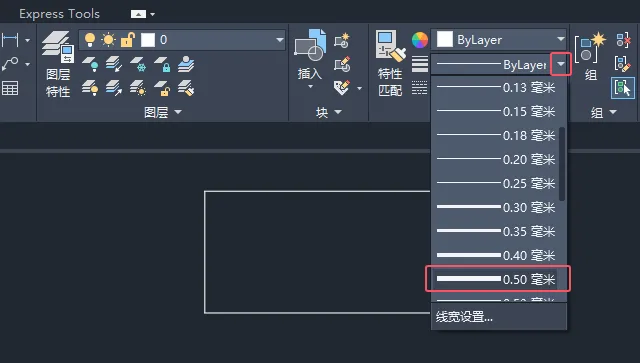
Task: Click the lineweight icon
Action: coord(420,64)
